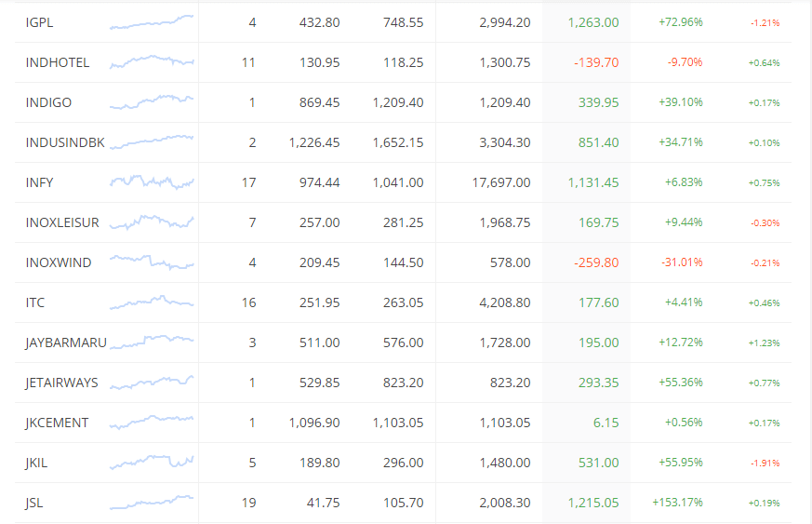The image size is (812, 524).
Task: Open the INDUSINDBK sparkline chart
Action: [x=152, y=142]
